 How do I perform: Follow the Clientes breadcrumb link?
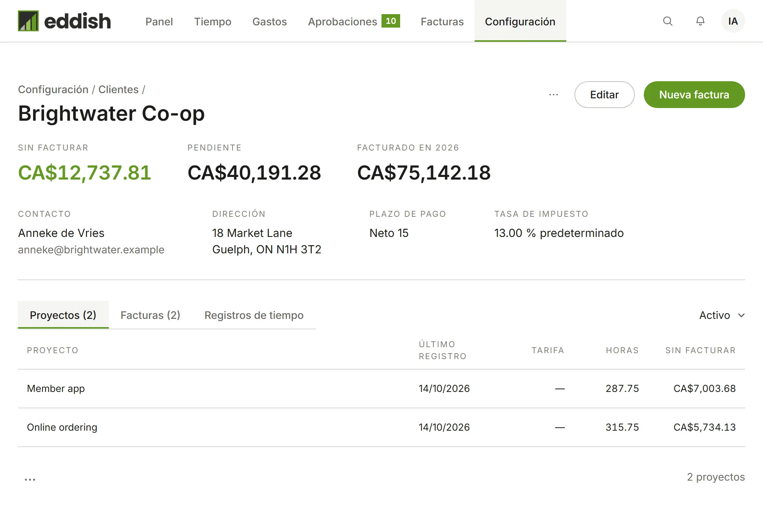tap(118, 89)
